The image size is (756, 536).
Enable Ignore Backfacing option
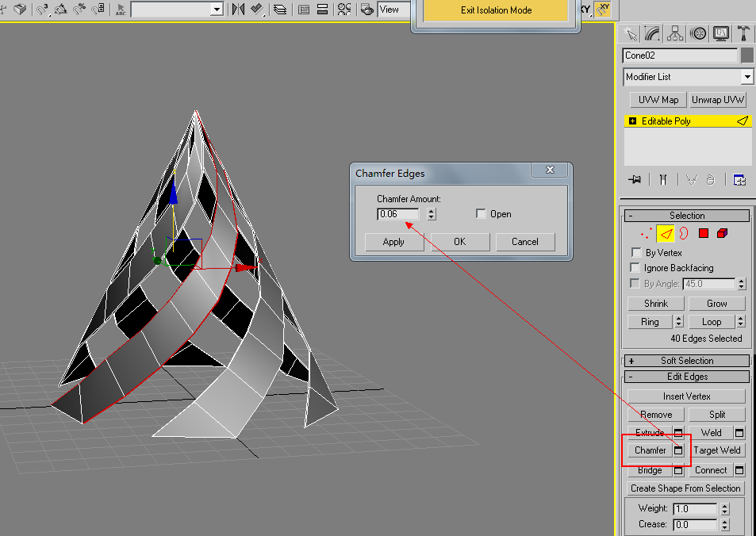(x=635, y=268)
